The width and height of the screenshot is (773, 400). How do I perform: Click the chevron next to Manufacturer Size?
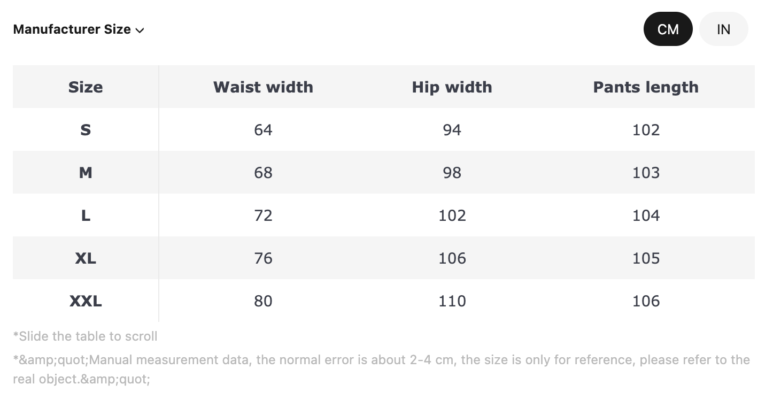(140, 30)
